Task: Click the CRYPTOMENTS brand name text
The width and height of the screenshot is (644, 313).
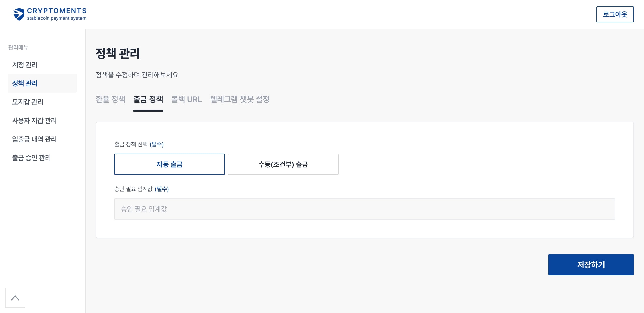Action: click(57, 11)
